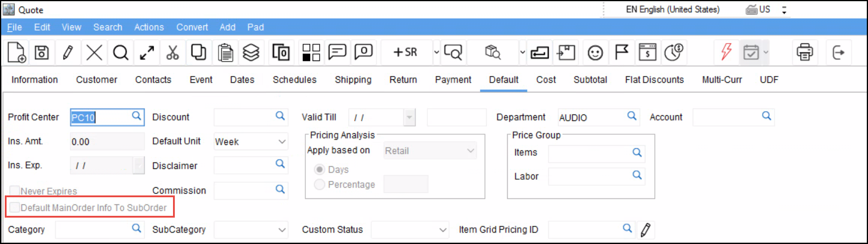
Task: Click the scissors Cut icon
Action: 172,53
